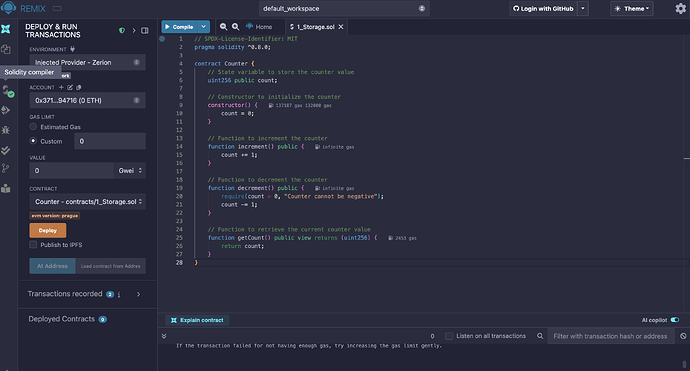Collapse the terminal with double chevron
690x371 pixels.
coord(164,336)
